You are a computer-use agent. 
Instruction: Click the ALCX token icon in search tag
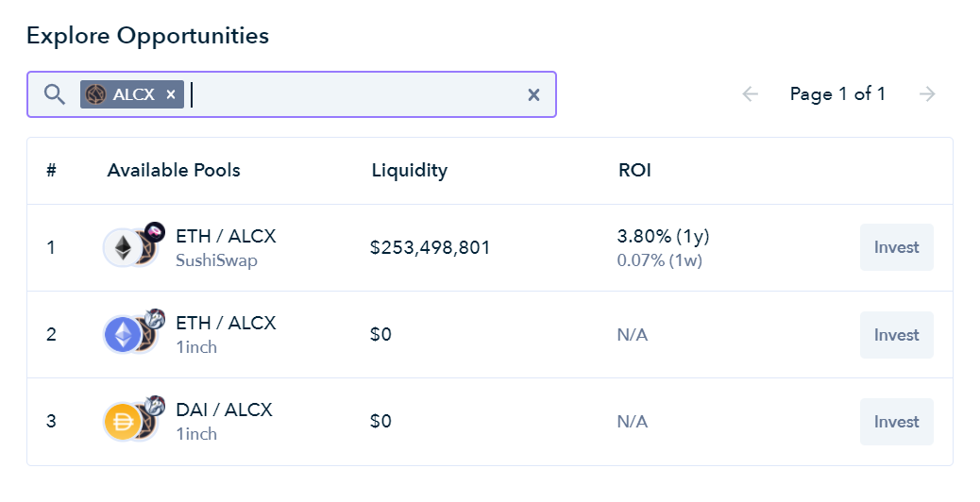(96, 94)
